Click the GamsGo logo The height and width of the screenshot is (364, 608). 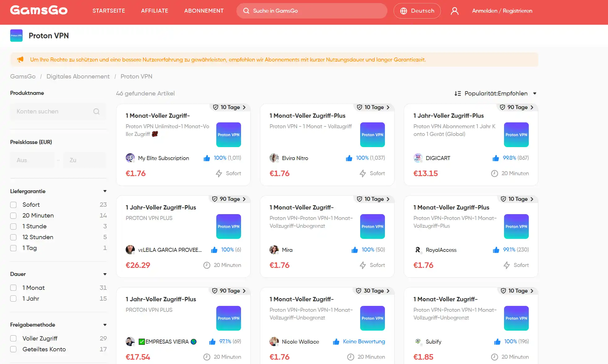tap(39, 11)
